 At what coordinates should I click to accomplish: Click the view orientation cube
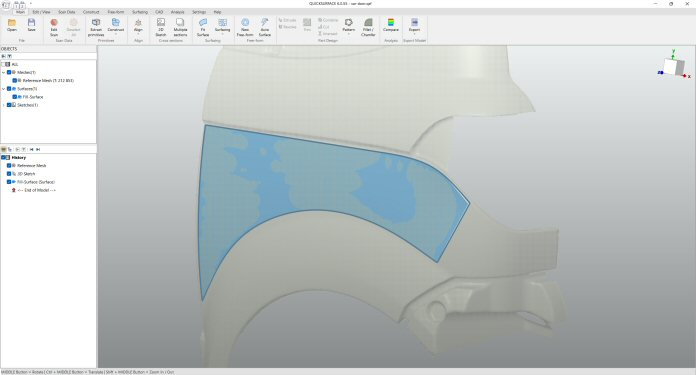[674, 67]
